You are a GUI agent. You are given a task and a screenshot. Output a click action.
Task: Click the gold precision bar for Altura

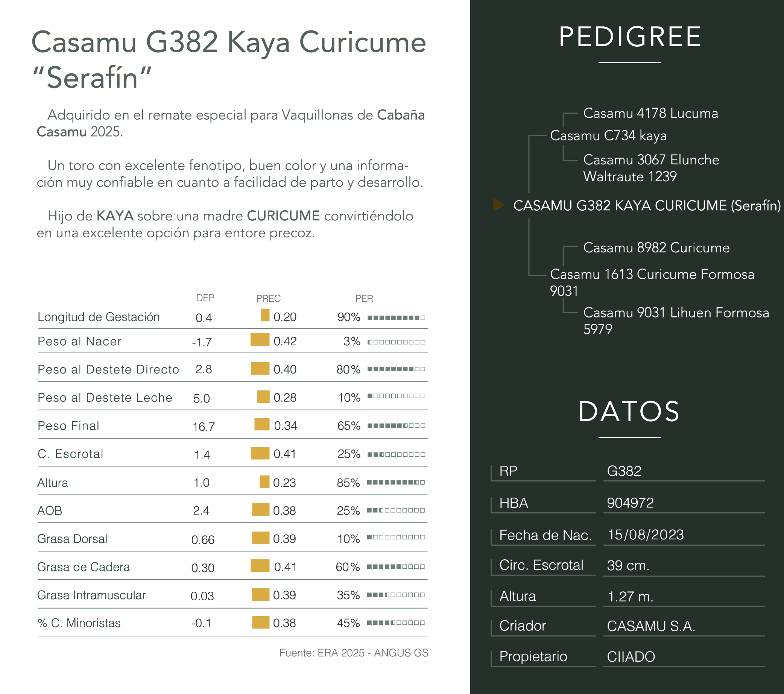(x=264, y=481)
